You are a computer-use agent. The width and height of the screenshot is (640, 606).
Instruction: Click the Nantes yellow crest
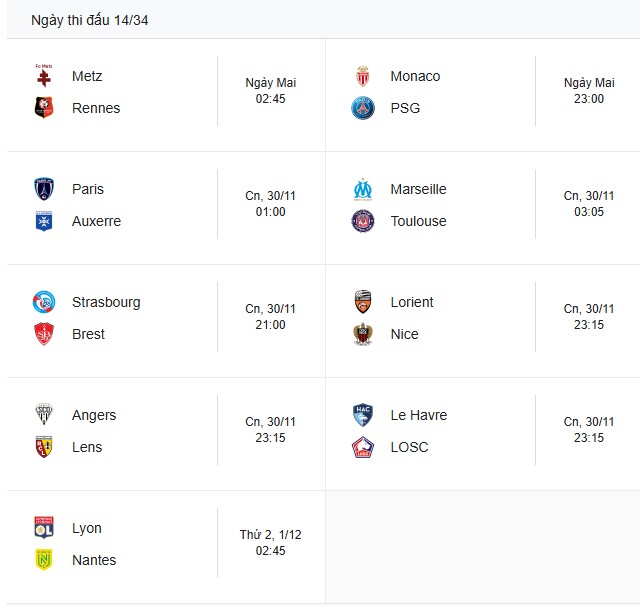[43, 560]
